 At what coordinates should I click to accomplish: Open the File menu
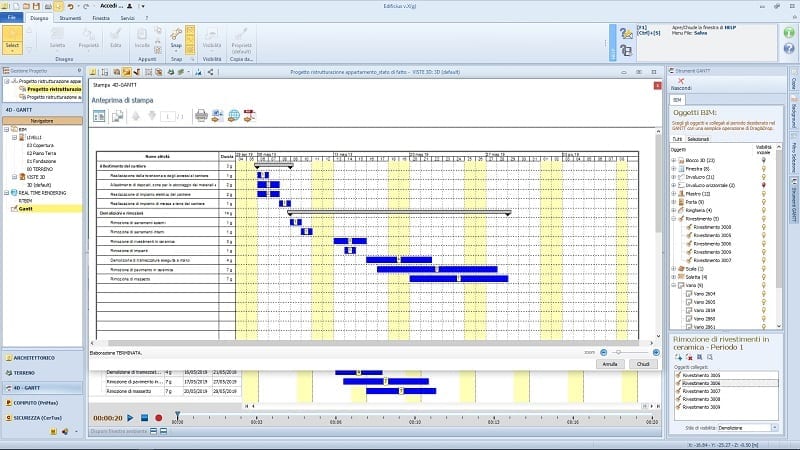(12, 18)
